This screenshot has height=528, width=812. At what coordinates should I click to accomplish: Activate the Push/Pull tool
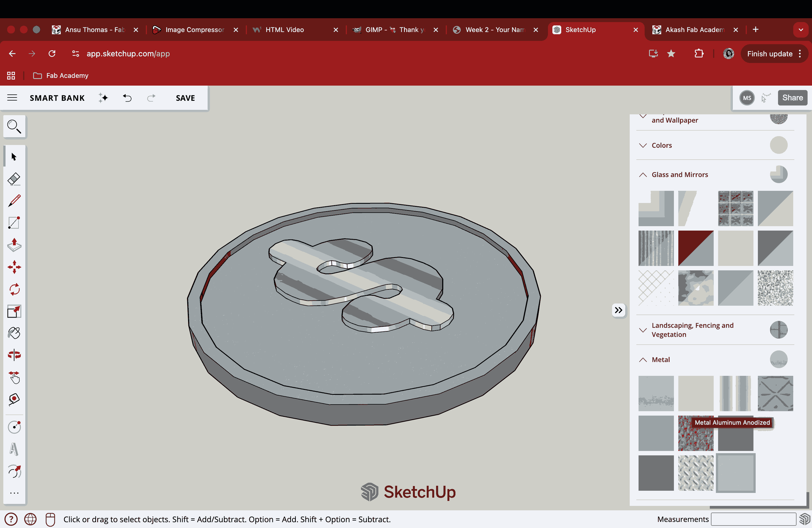click(x=14, y=245)
